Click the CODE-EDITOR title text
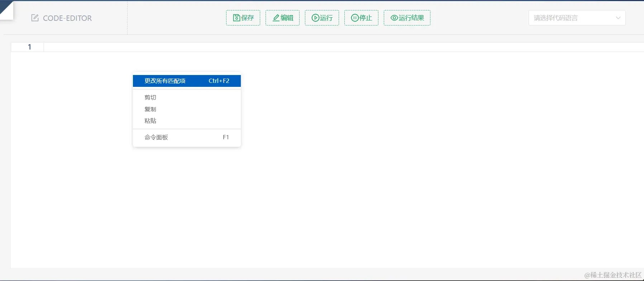The height and width of the screenshot is (281, 644). (67, 18)
